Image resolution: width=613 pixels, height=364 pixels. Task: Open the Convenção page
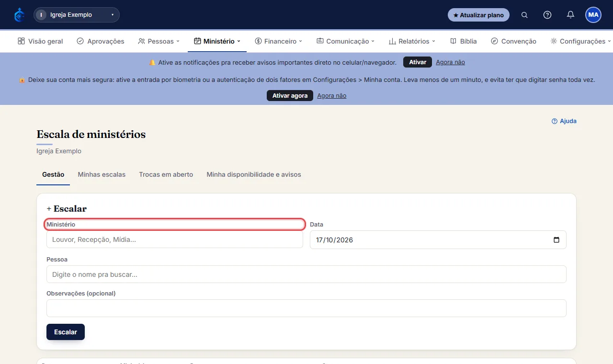coord(513,41)
